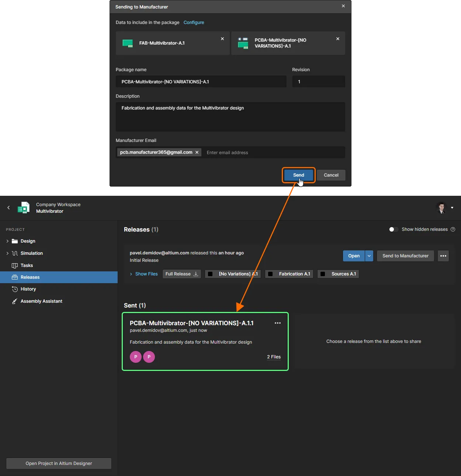Click the Initial Release description text

tap(144, 260)
